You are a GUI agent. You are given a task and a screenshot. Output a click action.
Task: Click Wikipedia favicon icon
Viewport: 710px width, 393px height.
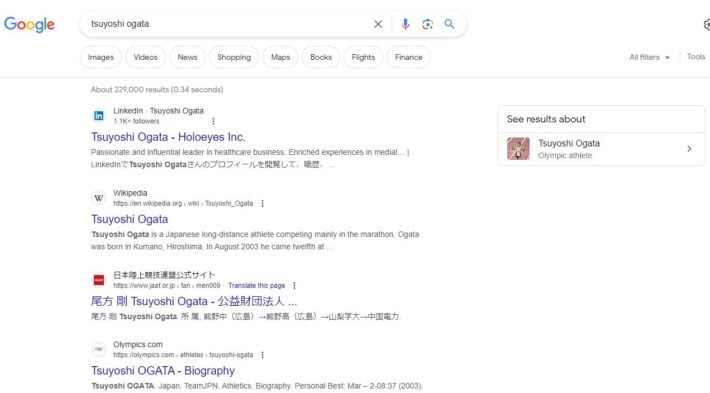(99, 198)
